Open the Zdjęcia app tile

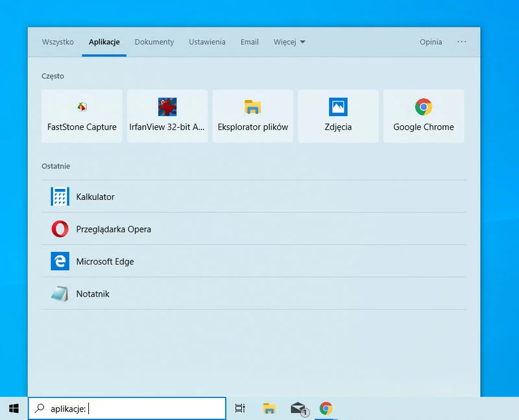338,116
